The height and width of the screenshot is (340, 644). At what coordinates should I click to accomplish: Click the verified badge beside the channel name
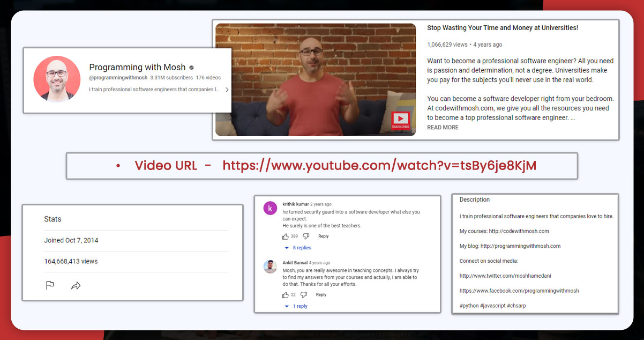click(x=192, y=68)
